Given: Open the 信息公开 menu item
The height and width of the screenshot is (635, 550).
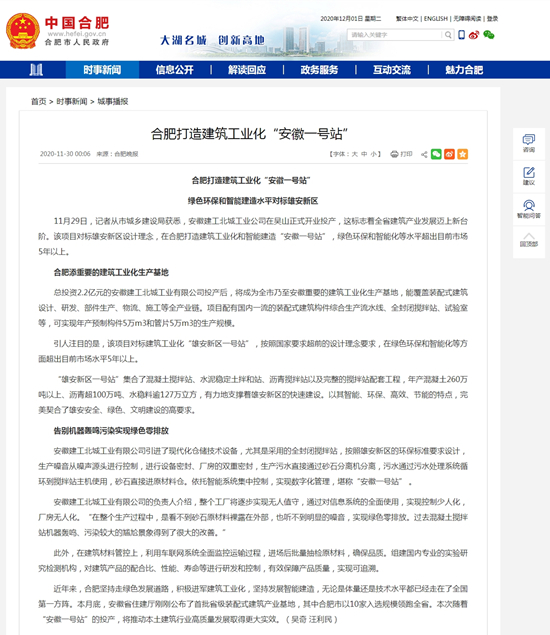Looking at the screenshot, I should tap(175, 70).
